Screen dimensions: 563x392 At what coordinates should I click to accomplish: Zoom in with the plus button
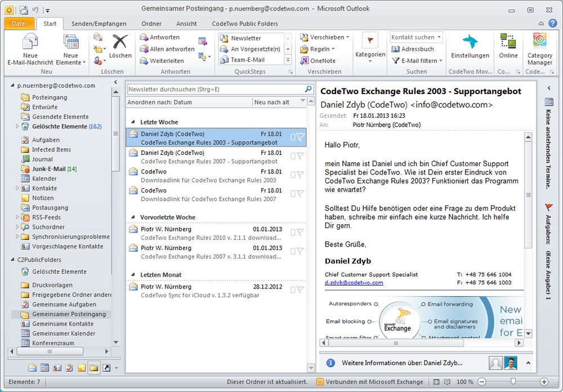point(544,382)
